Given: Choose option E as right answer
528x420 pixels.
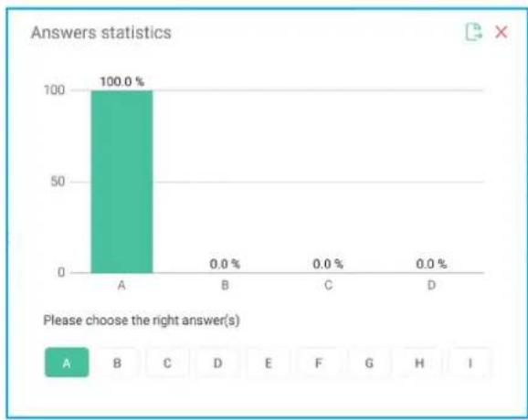Looking at the screenshot, I should [x=268, y=362].
